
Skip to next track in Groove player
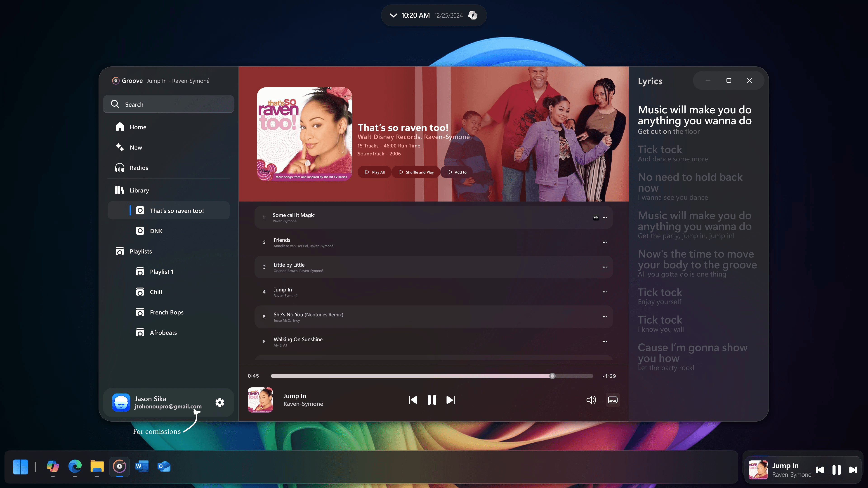451,400
